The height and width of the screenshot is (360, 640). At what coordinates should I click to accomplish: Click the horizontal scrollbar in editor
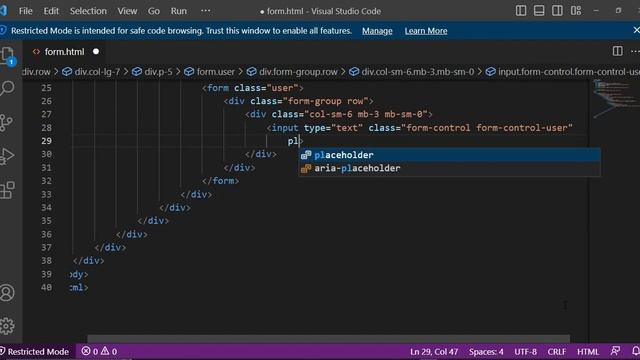click(328, 339)
